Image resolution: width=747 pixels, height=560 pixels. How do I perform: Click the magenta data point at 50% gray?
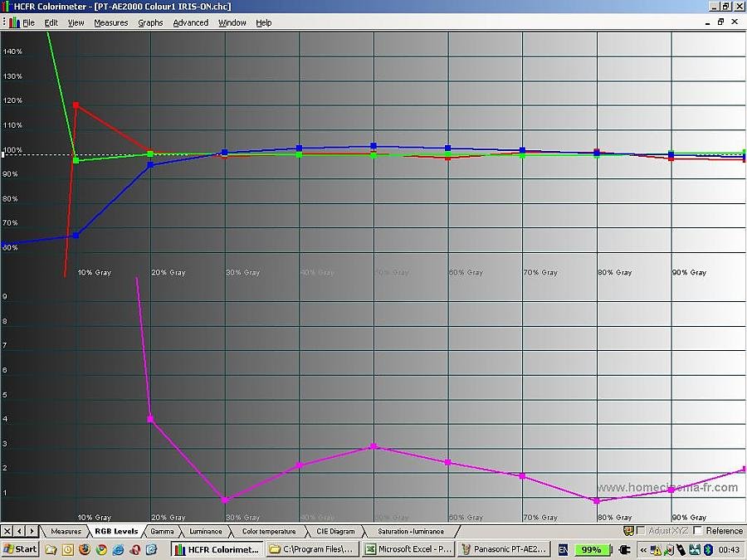tap(373, 446)
